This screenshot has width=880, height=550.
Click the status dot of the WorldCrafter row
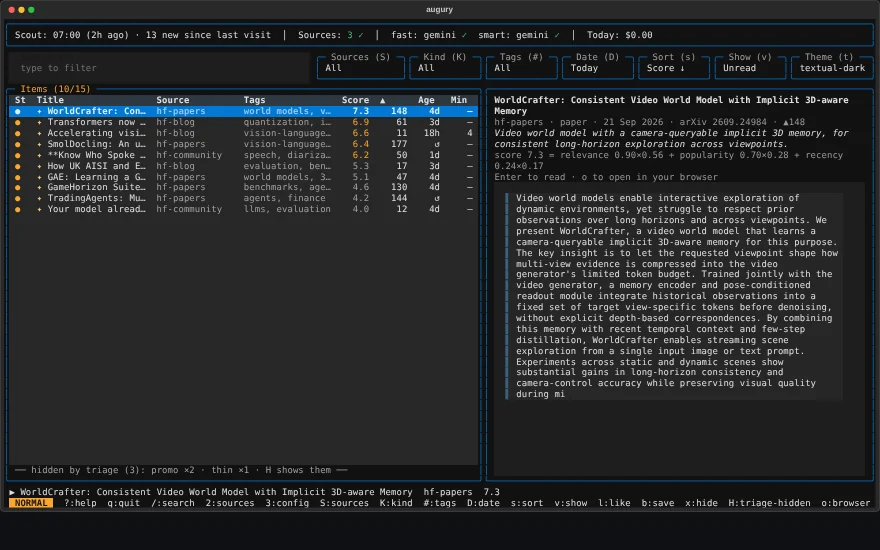17,111
